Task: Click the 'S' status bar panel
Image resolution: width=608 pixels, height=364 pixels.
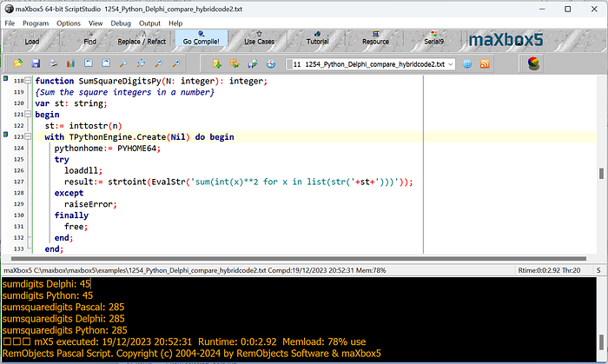Action: (598, 270)
